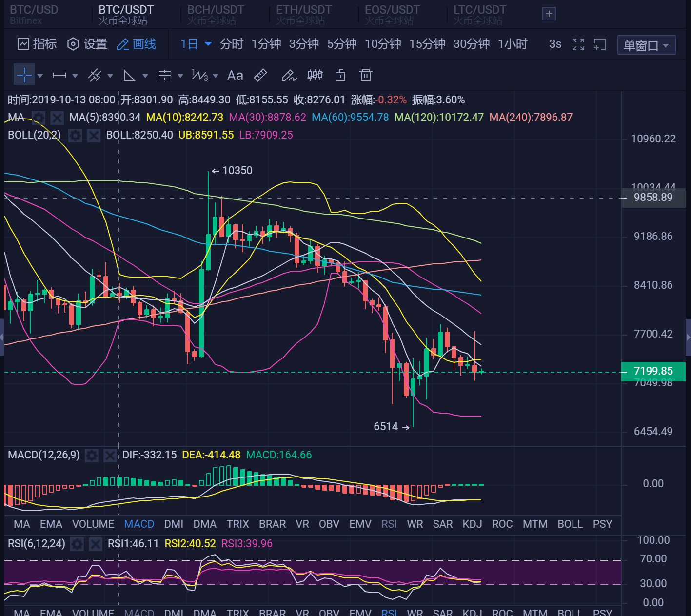Viewport: 691px width, 616px height.
Task: Click the fullscreen expand icon
Action: (578, 44)
